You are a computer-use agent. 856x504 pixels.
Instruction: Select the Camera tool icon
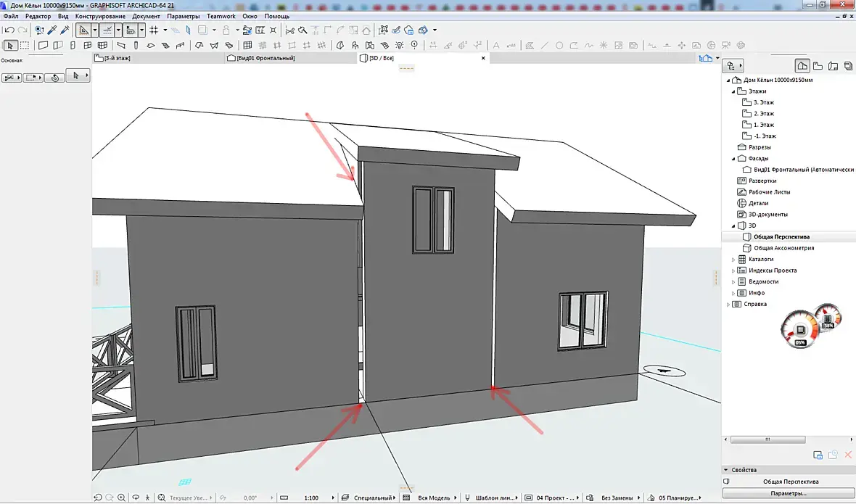726,45
